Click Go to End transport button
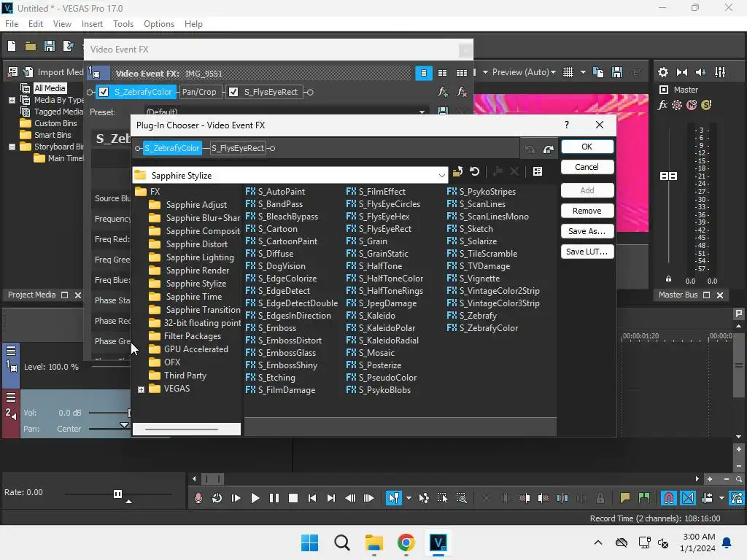Screen dimensions: 747x560 (x=331, y=498)
